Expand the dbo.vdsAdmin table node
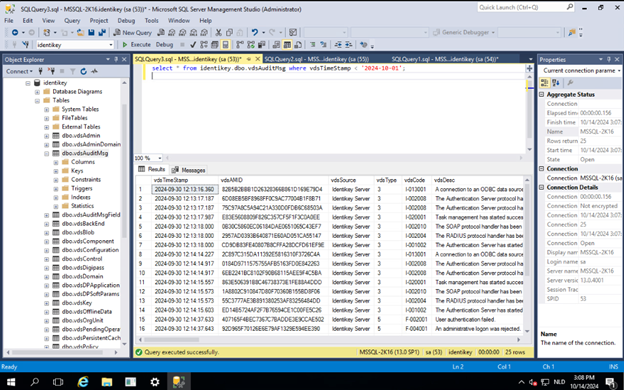This screenshot has width=624, height=390. [x=46, y=135]
